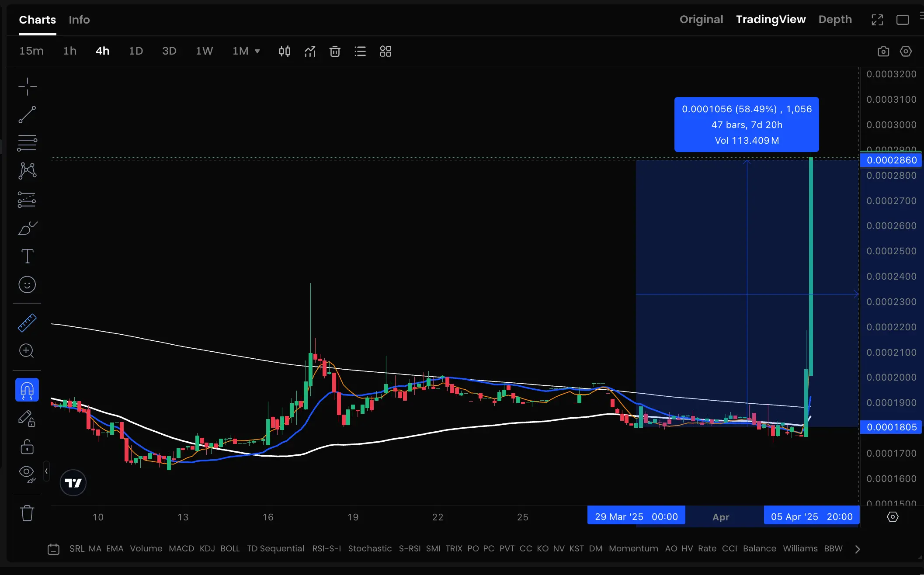This screenshot has height=575, width=924.
Task: Select the trend line drawing tool
Action: [x=27, y=114]
